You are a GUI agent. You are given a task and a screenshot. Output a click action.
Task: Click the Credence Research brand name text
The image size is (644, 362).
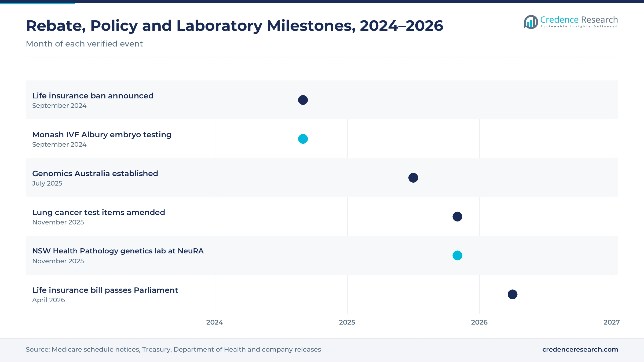pos(579,20)
